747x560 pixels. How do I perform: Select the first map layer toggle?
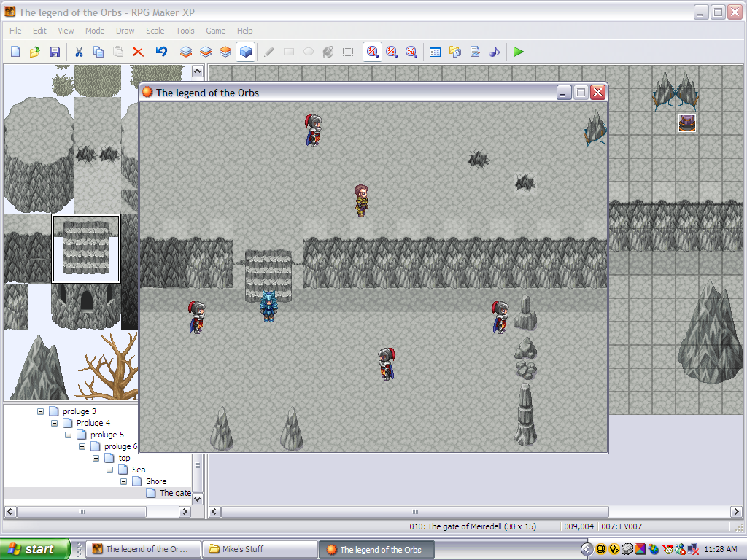tap(186, 52)
